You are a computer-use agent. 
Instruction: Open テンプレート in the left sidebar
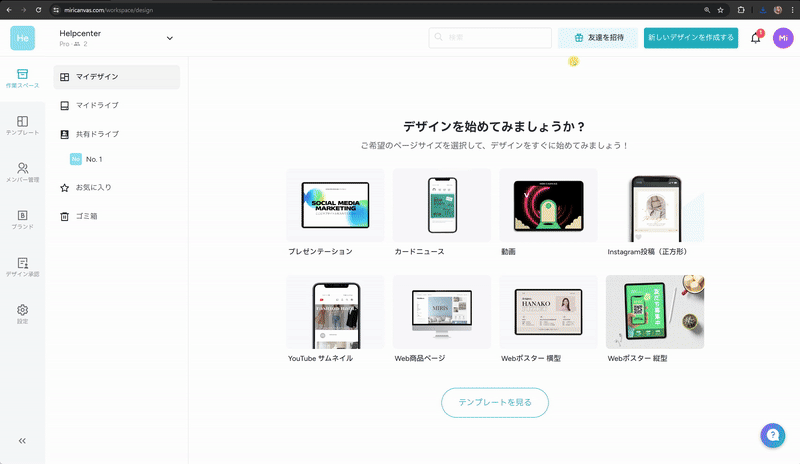pyautogui.click(x=22, y=125)
